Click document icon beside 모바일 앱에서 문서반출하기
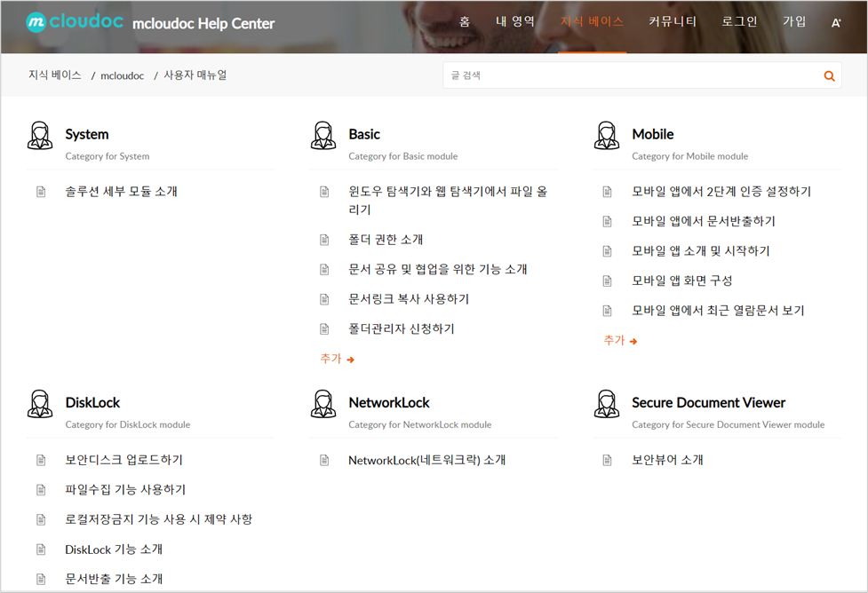This screenshot has width=868, height=593. [x=608, y=222]
